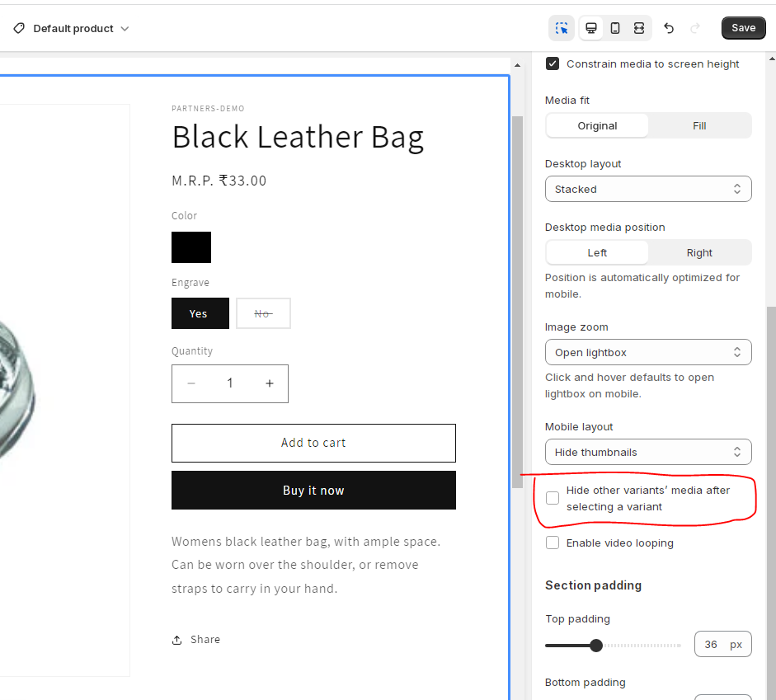Switch to mobile preview icon
Screen dimensions: 776x700
click(615, 28)
